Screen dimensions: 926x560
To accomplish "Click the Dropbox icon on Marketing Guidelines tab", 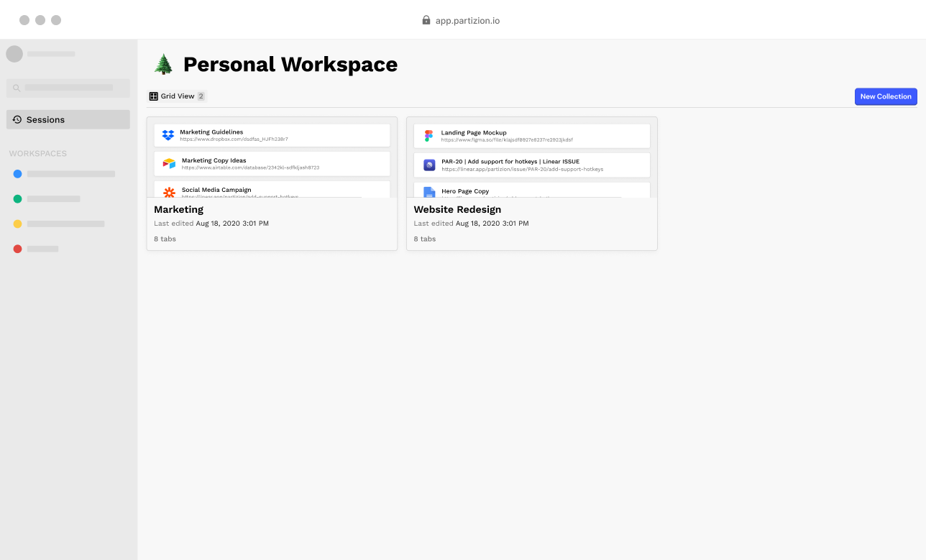I will click(x=168, y=134).
